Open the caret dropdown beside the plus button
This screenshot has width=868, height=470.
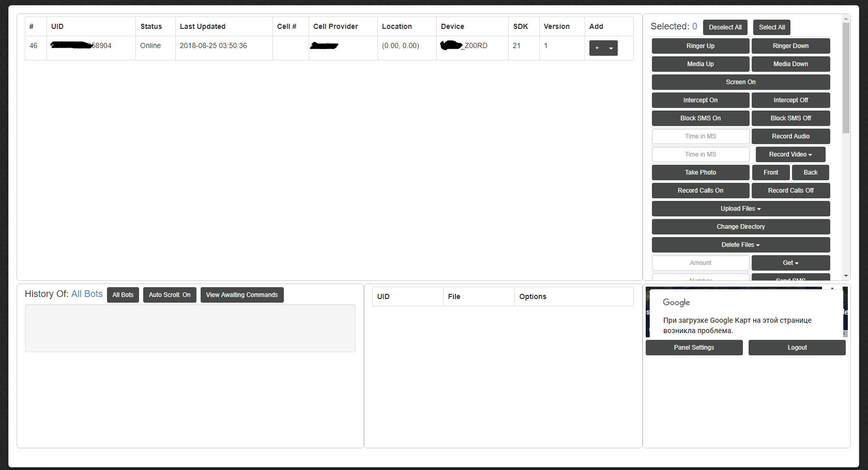pyautogui.click(x=611, y=48)
